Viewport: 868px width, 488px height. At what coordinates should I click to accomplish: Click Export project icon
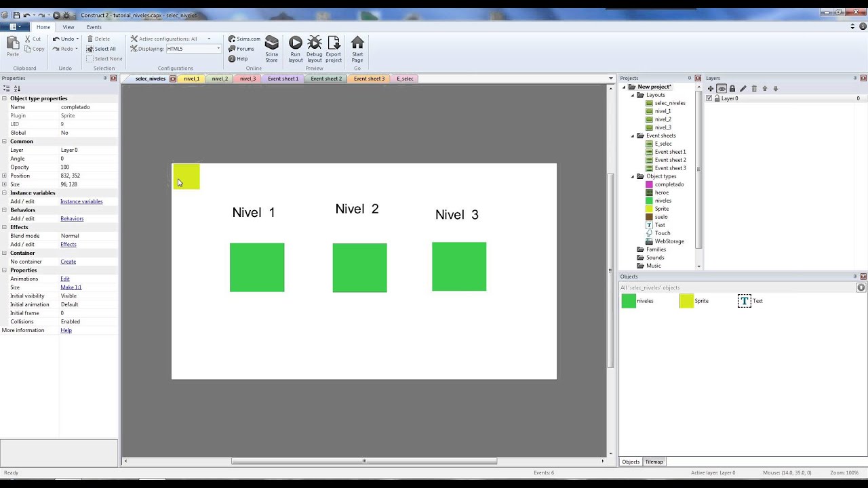[x=334, y=43]
